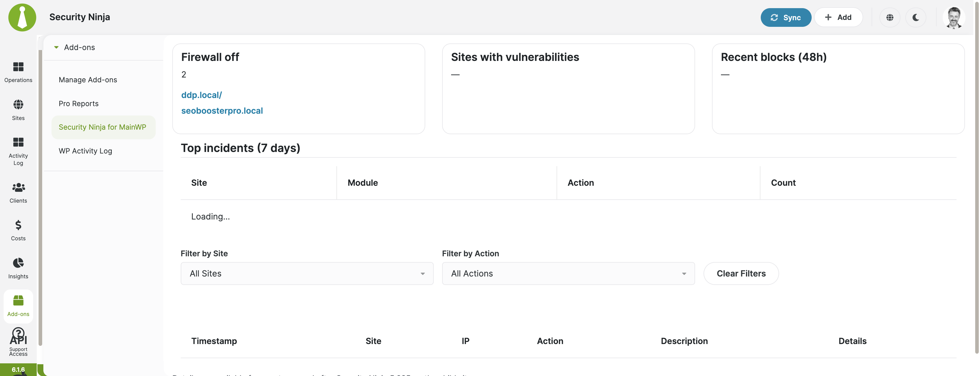Click the Firewall off card heading
The image size is (980, 376).
pyautogui.click(x=210, y=57)
